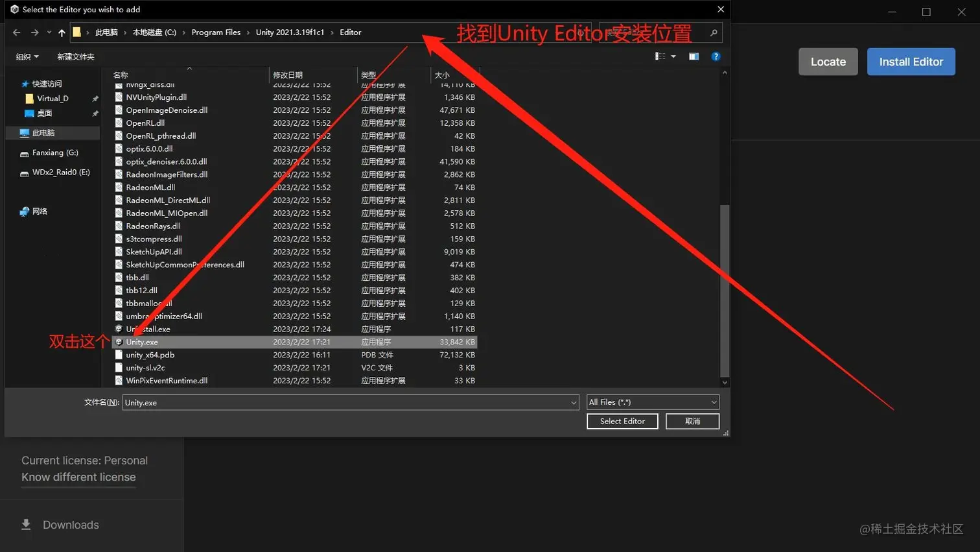Click the Downloads icon in Unity Hub

(x=26, y=524)
